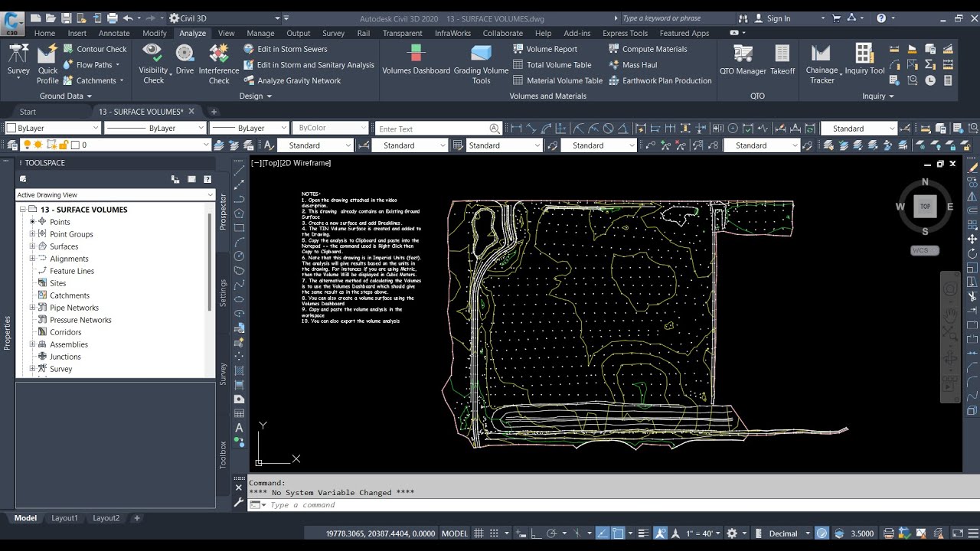Run Interference Check

[x=219, y=64]
